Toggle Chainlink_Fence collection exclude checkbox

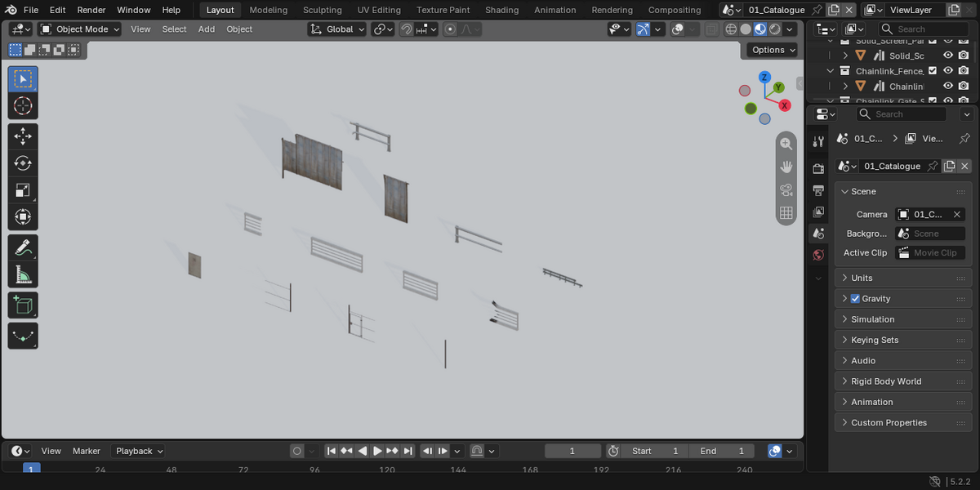[933, 71]
